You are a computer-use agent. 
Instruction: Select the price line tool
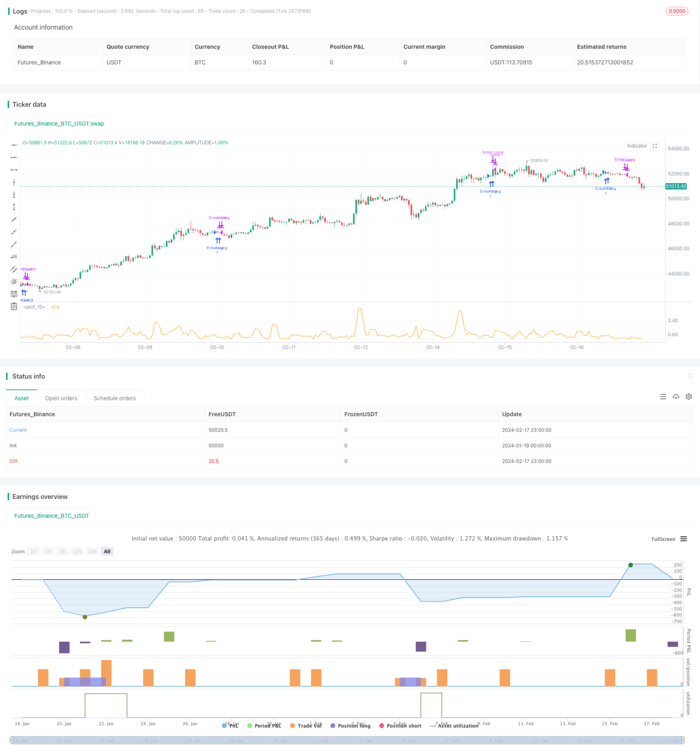(x=14, y=256)
